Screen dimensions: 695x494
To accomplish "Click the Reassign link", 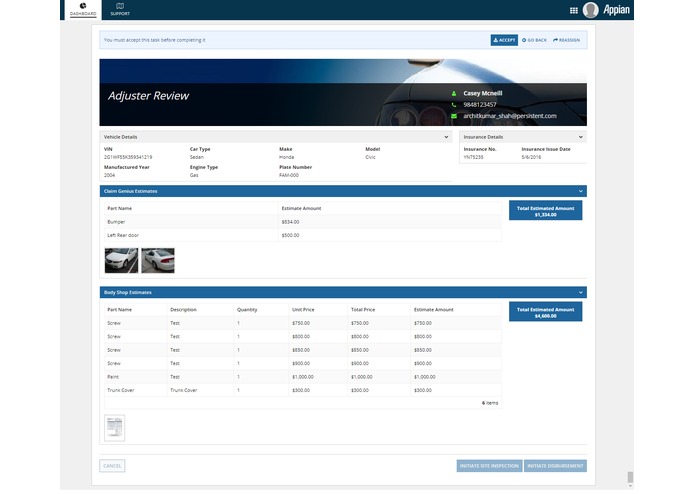I will 566,40.
